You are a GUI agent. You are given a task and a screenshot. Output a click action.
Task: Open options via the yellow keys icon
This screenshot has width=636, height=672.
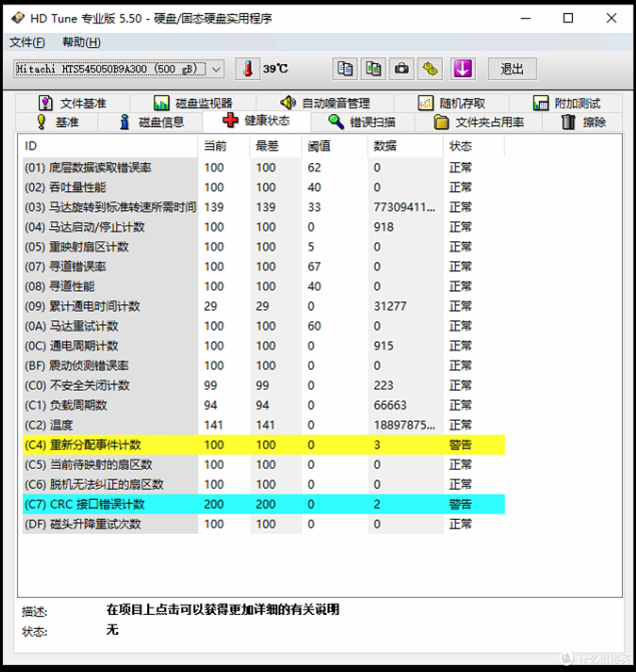click(x=430, y=69)
